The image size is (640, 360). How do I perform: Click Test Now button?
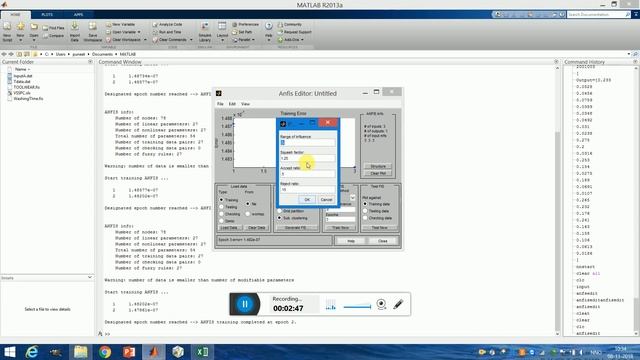(x=379, y=228)
